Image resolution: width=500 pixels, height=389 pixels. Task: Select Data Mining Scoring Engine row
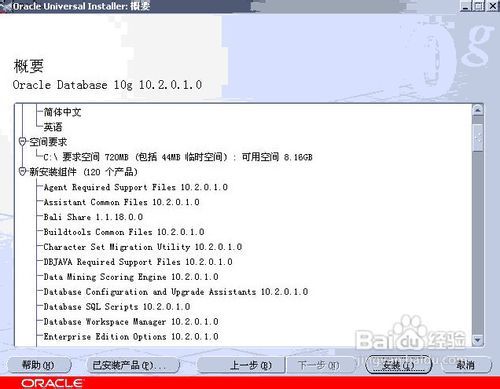[x=131, y=277]
